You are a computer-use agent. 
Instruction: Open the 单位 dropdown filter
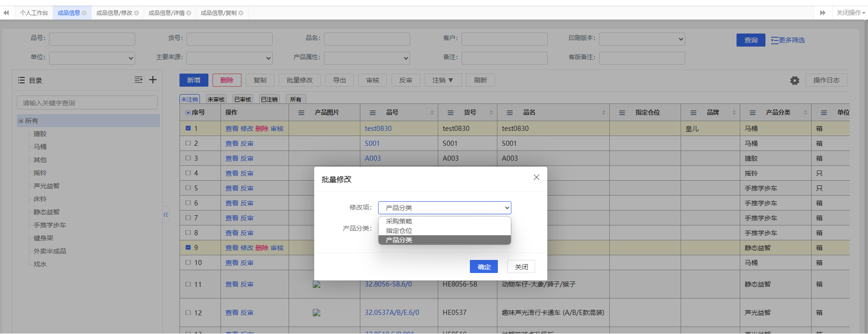point(92,58)
